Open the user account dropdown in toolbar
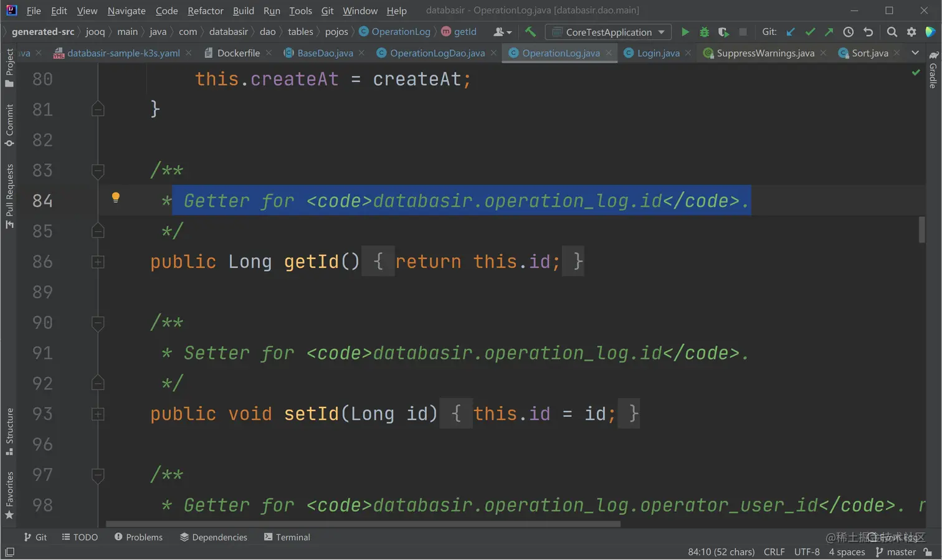The image size is (942, 560). pyautogui.click(x=502, y=32)
